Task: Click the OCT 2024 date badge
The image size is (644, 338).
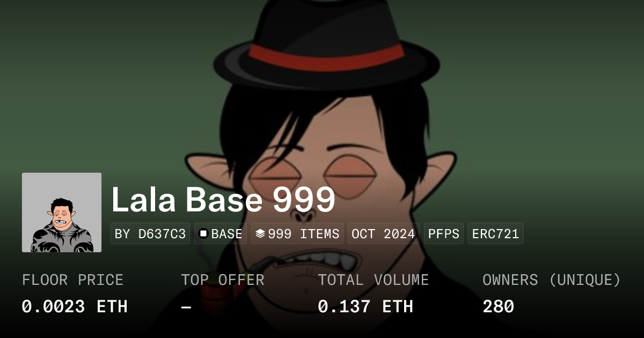Action: pos(384,234)
